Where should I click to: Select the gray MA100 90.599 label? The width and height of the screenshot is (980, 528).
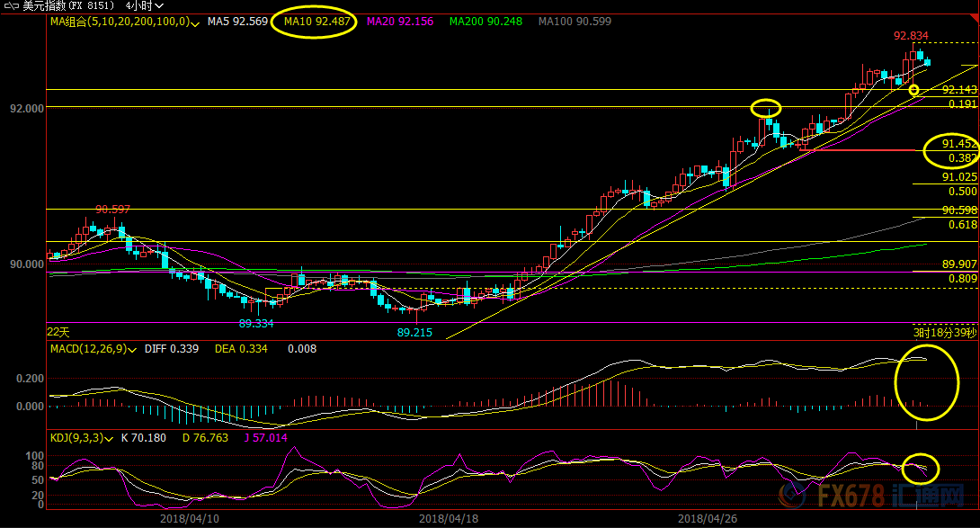click(x=575, y=21)
